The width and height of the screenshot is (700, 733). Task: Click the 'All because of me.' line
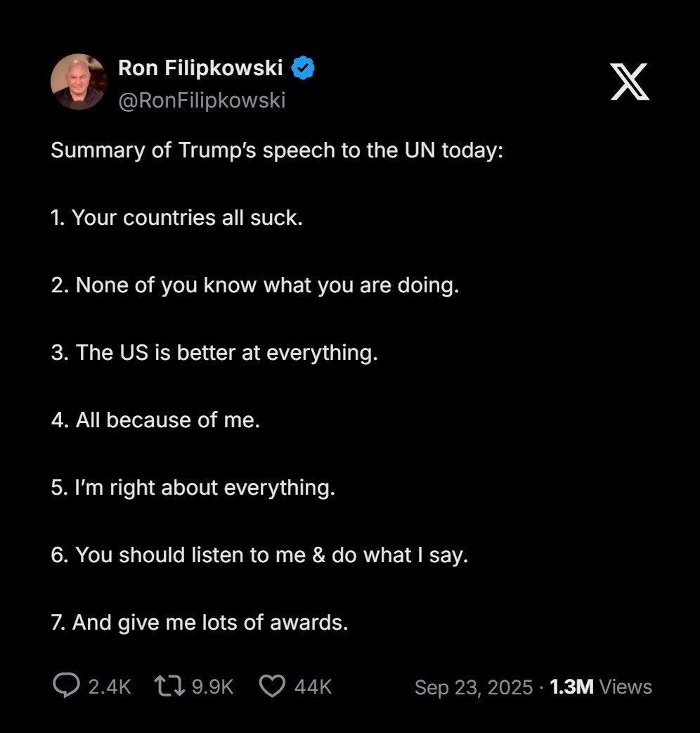tap(155, 420)
